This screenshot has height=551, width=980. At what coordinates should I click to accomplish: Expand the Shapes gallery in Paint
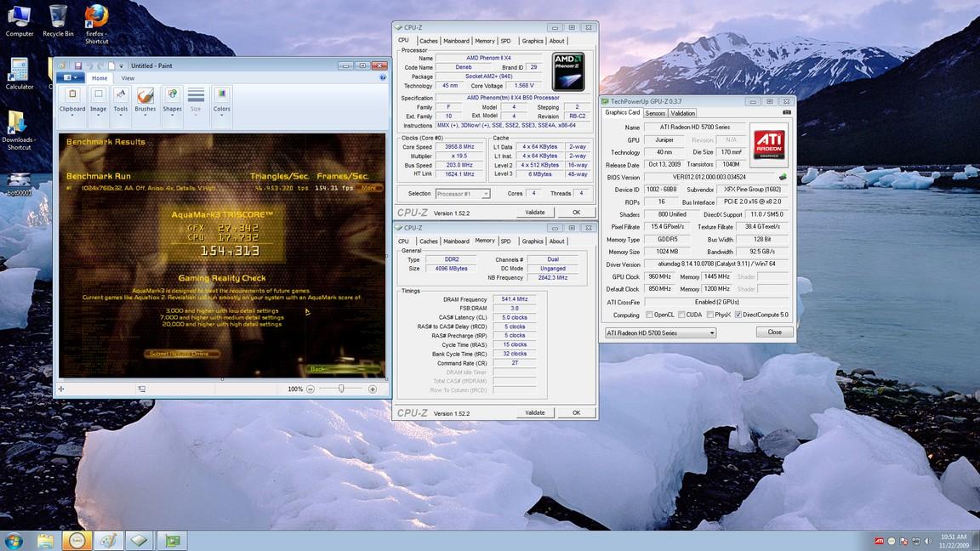click(x=172, y=103)
